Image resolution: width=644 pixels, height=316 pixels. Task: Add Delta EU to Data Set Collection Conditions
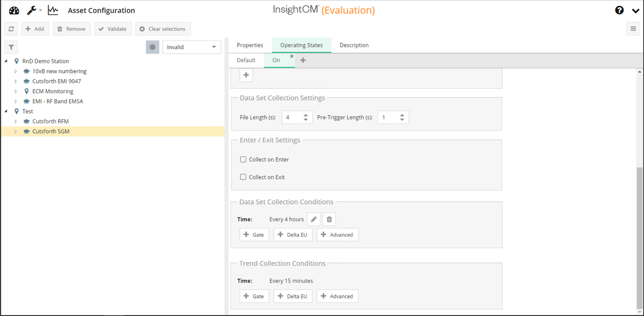tap(293, 235)
